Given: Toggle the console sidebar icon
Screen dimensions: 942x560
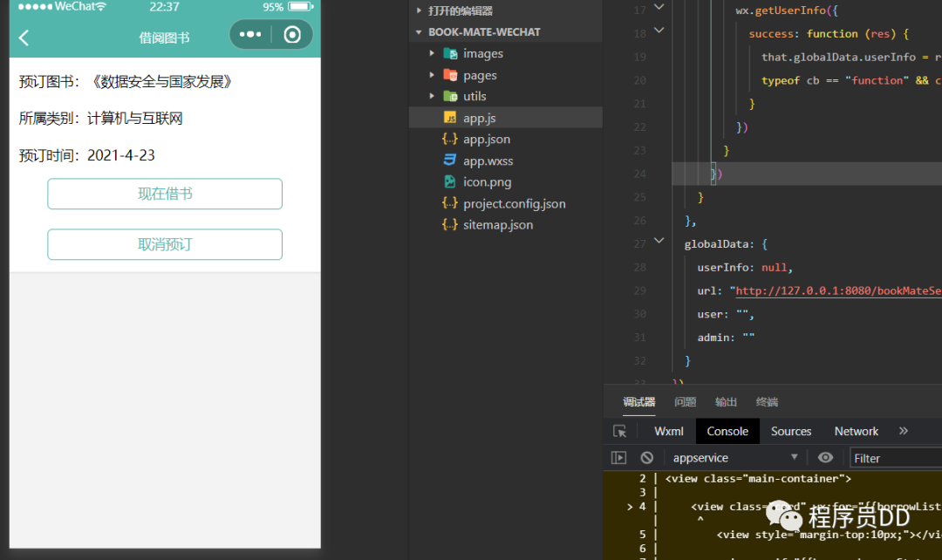Looking at the screenshot, I should click(618, 458).
